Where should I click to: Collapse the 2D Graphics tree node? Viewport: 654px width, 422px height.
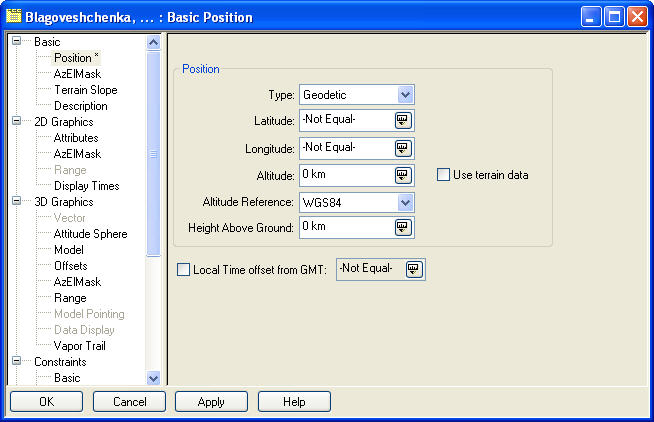(17, 122)
